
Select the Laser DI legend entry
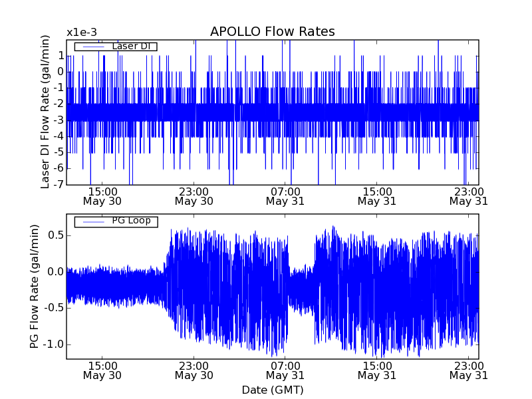(x=116, y=46)
